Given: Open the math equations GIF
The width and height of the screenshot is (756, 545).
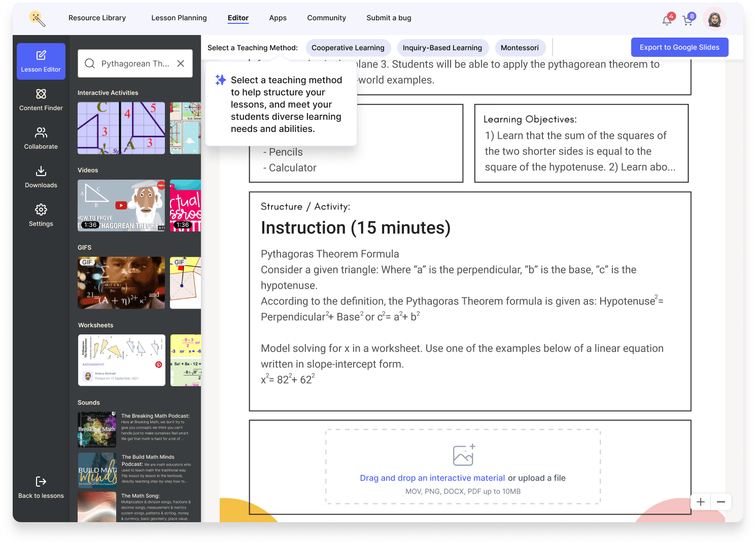Looking at the screenshot, I should click(x=121, y=283).
